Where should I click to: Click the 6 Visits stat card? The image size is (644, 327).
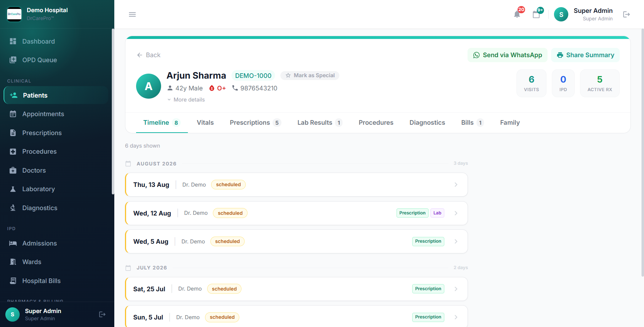point(531,83)
